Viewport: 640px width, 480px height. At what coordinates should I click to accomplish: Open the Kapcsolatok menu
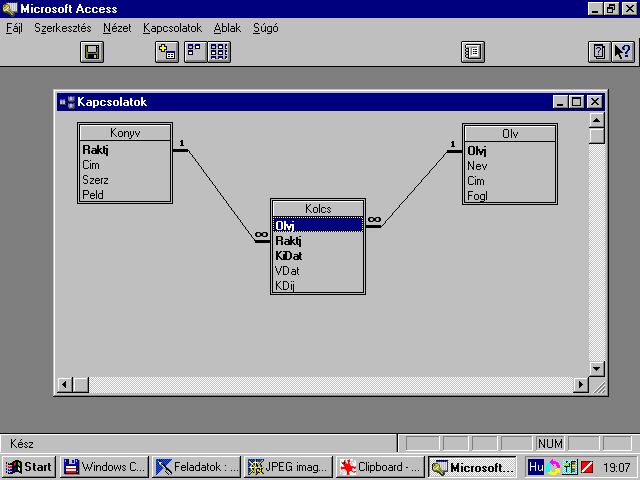[x=172, y=28]
